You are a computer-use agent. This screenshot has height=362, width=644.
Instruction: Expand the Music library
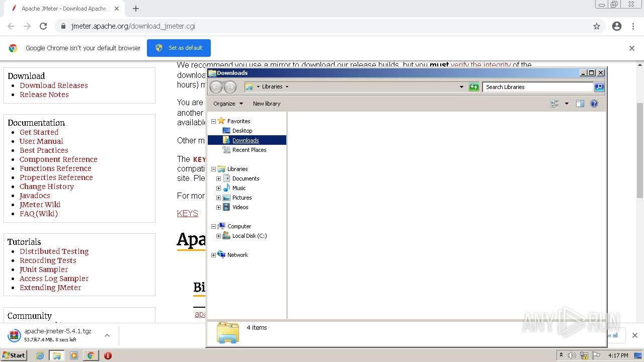point(218,188)
